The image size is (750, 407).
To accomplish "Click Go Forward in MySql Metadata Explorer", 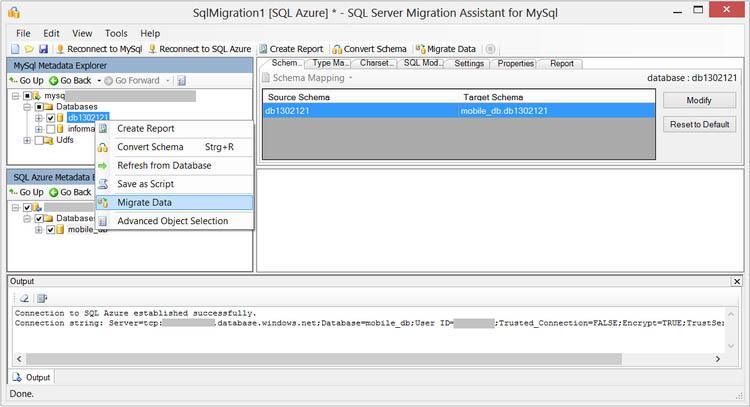I will (x=132, y=80).
